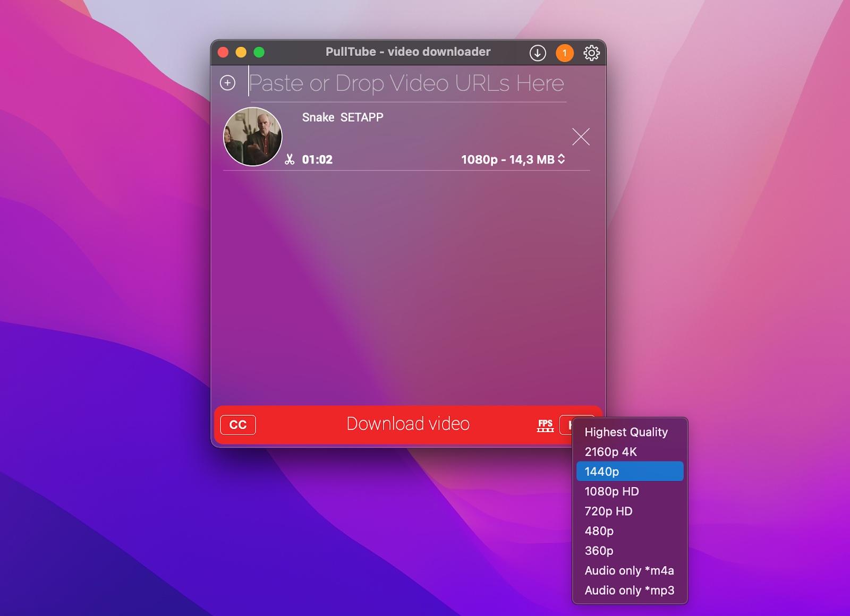Select 1440p quality option

(x=630, y=472)
